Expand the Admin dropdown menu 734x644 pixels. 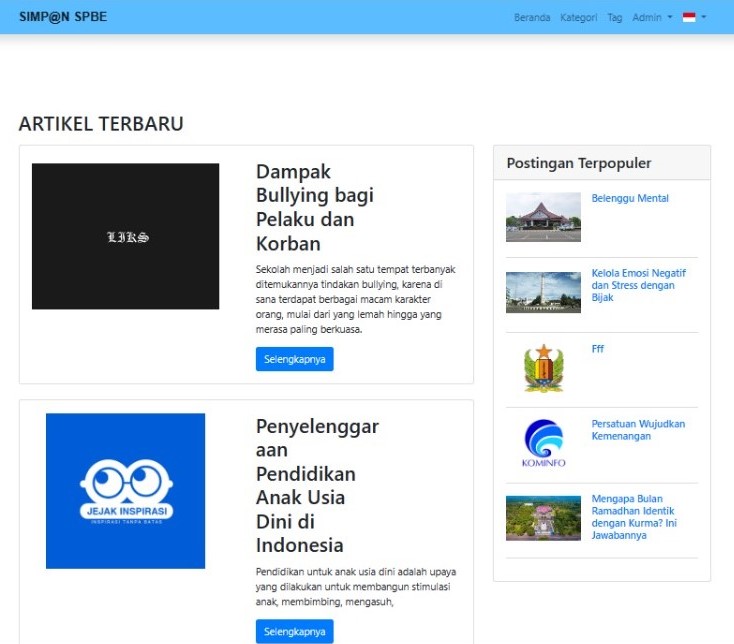coord(652,17)
